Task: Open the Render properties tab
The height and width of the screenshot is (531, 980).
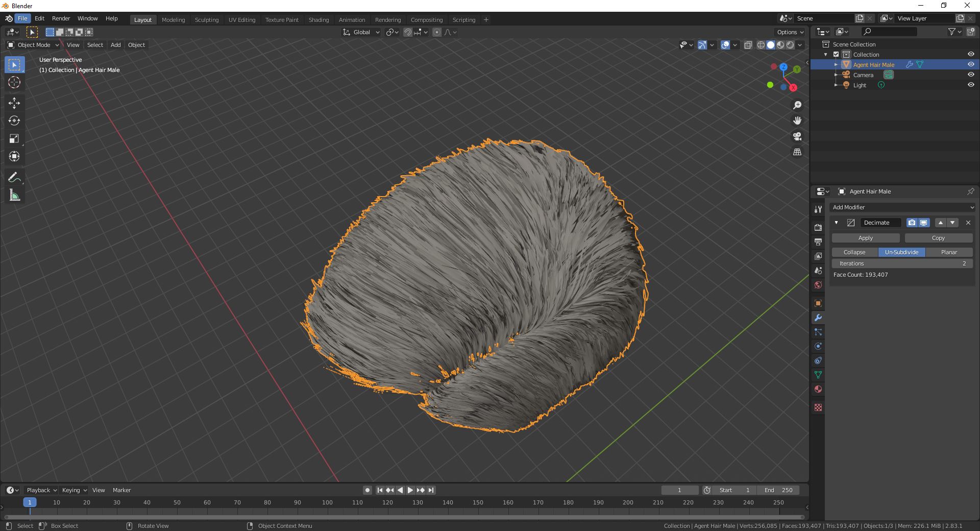Action: (818, 227)
